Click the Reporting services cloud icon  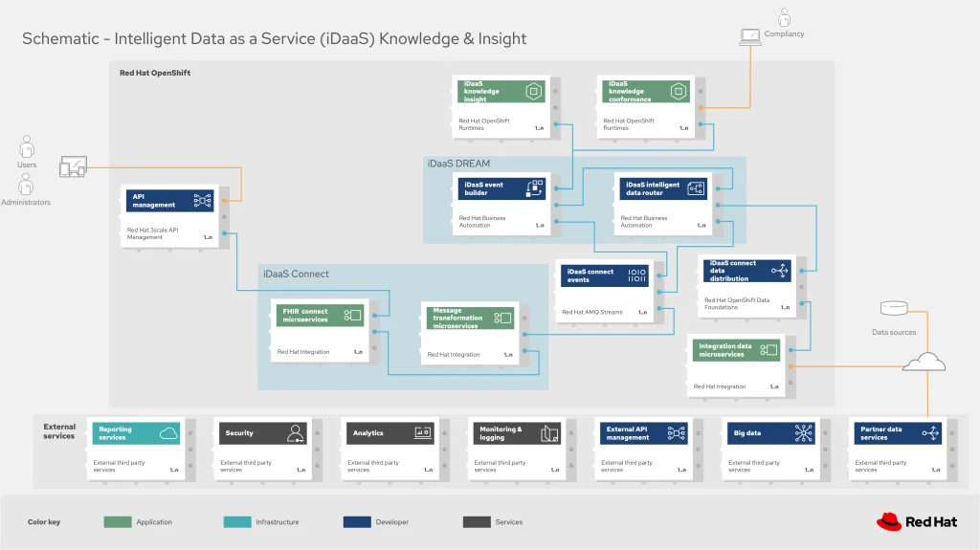point(168,433)
